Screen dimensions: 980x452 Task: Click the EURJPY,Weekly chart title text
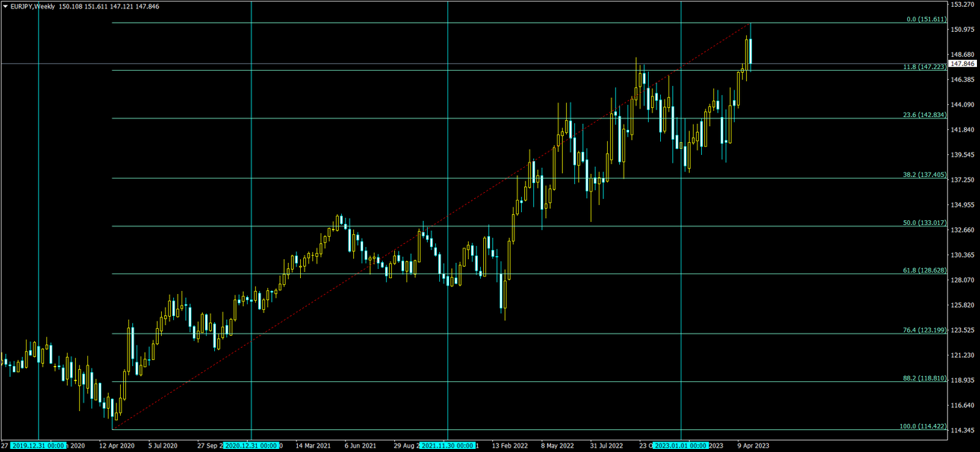coord(33,6)
